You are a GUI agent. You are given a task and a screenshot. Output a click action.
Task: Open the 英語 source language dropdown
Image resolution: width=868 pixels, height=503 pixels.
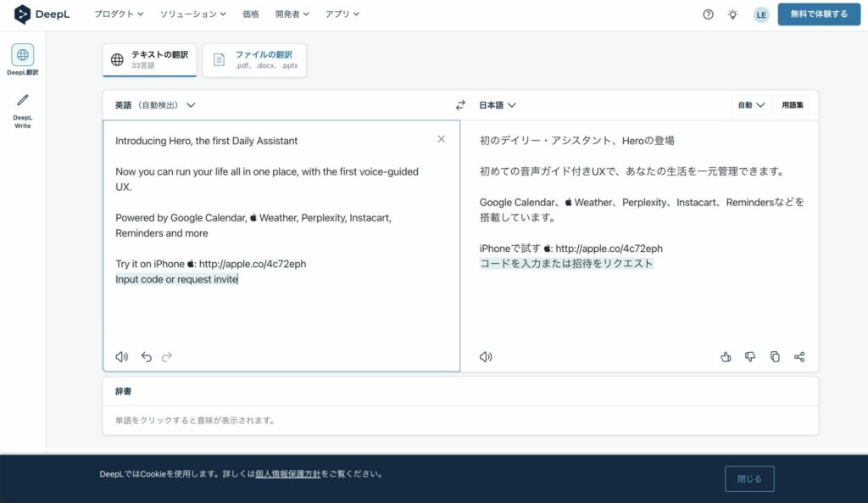click(x=146, y=104)
